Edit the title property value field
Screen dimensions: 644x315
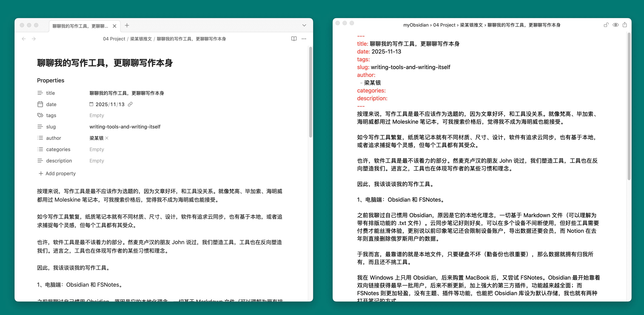click(x=127, y=93)
